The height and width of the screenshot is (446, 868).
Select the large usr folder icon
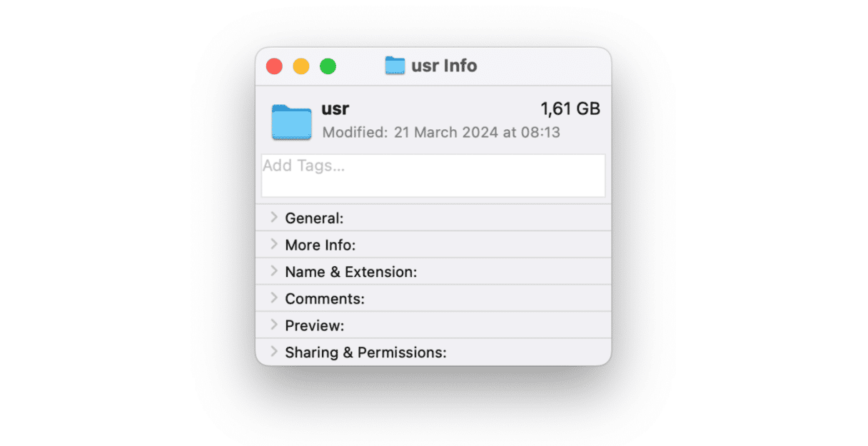(x=291, y=122)
